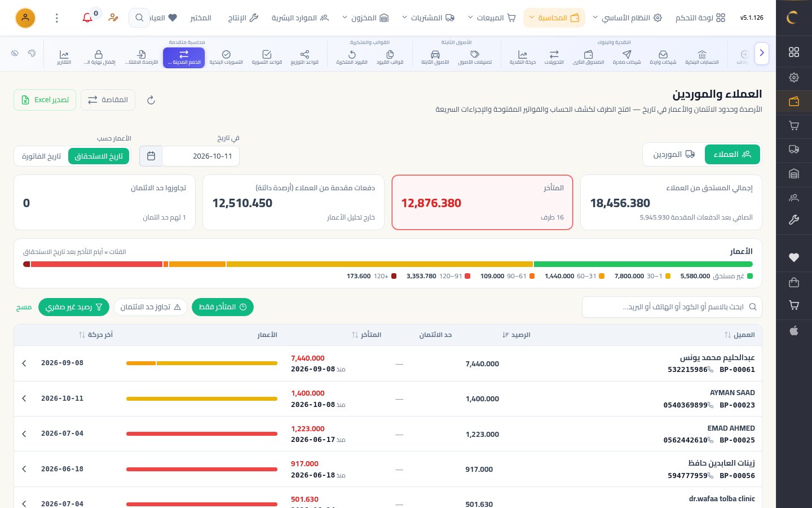Open قوالب القيود entry templates
Image resolution: width=812 pixels, height=508 pixels.
click(x=390, y=57)
